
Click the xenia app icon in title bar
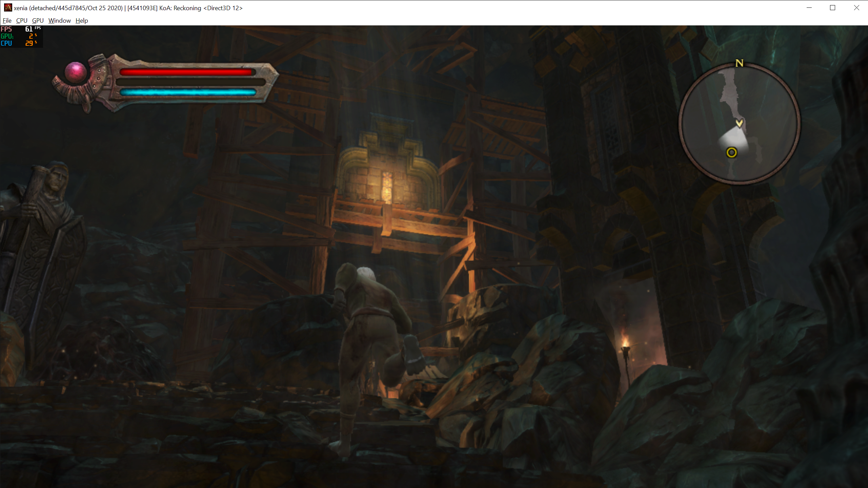(7, 7)
